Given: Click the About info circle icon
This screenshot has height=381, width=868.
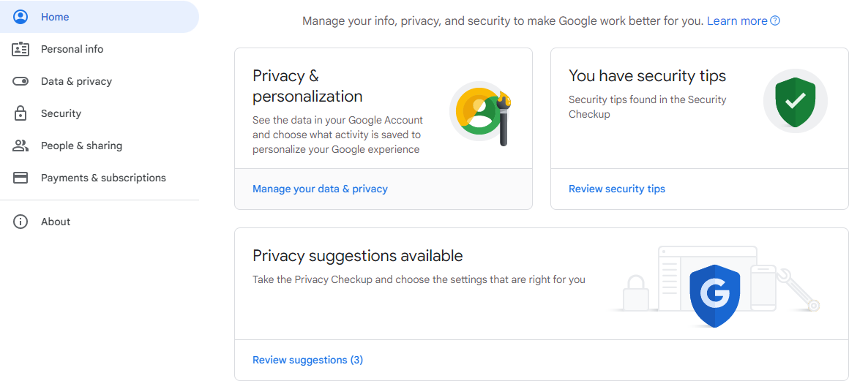Looking at the screenshot, I should tap(20, 222).
